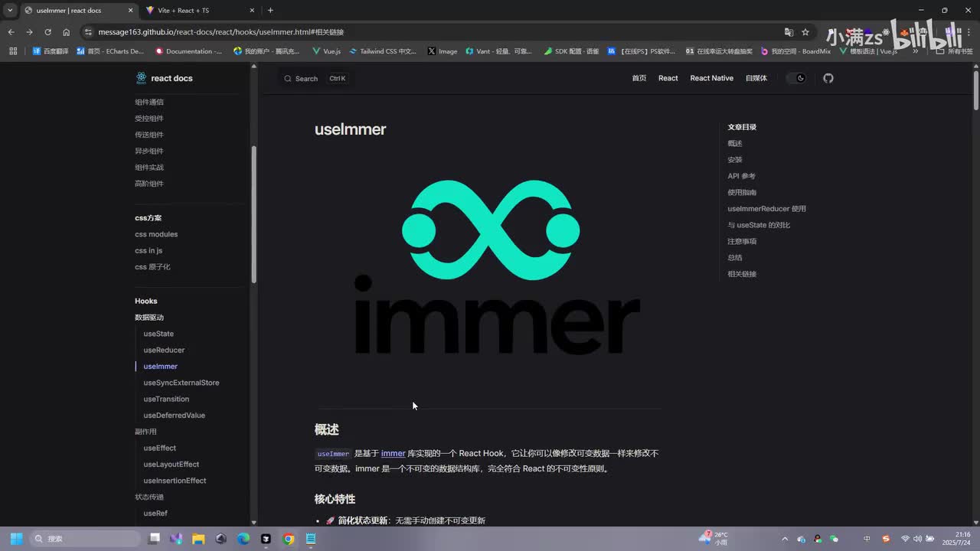Open 异步组件 in sidebar

(149, 151)
